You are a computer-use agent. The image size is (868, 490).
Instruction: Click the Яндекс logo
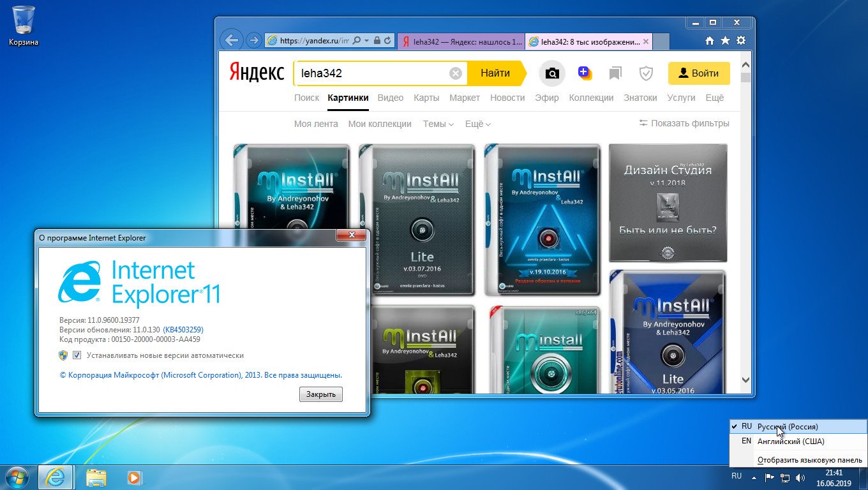[257, 73]
